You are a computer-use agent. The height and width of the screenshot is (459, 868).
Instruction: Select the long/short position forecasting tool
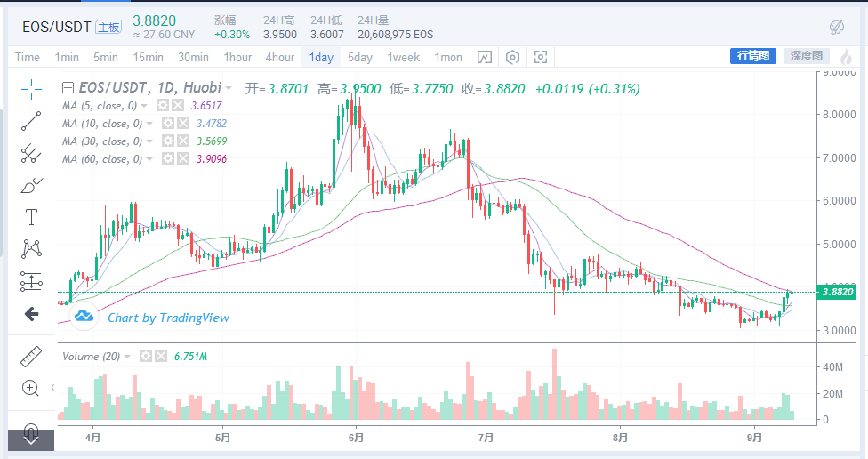pos(31,281)
